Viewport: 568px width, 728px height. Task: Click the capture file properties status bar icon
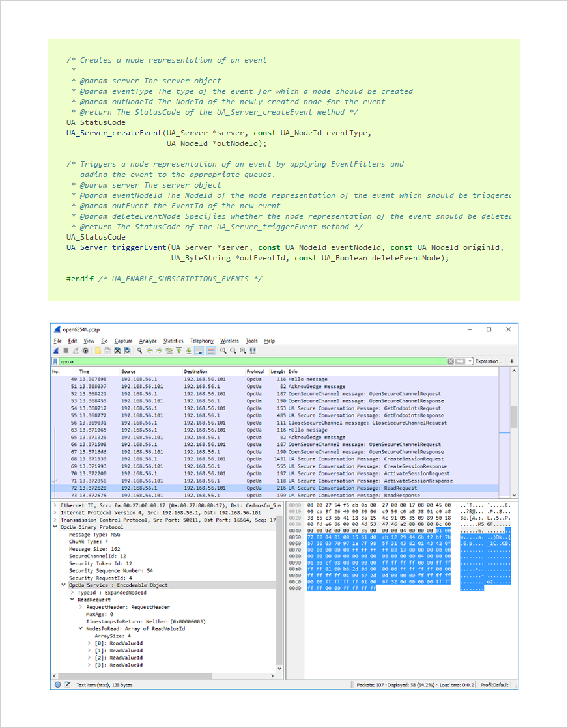[x=68, y=684]
